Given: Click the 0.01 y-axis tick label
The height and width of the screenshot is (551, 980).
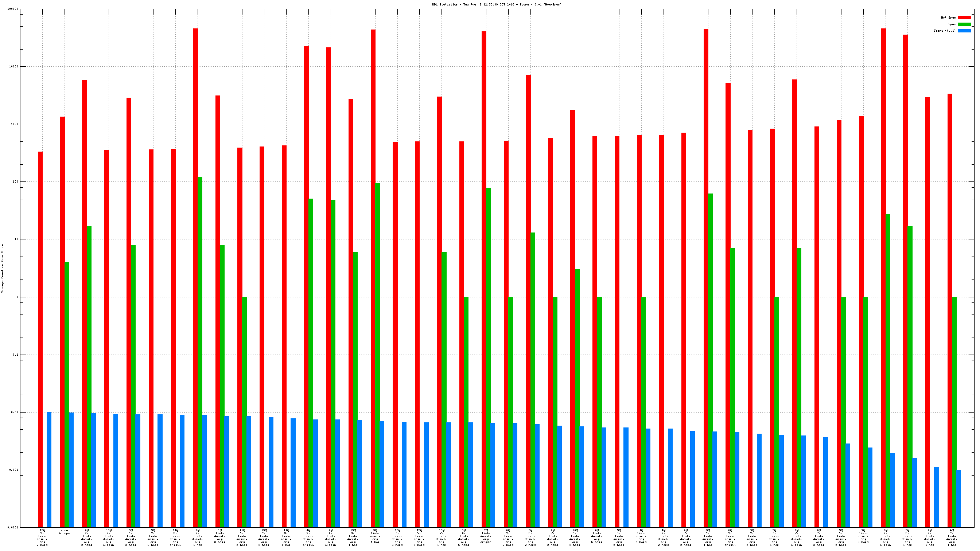Looking at the screenshot, I should tap(14, 412).
